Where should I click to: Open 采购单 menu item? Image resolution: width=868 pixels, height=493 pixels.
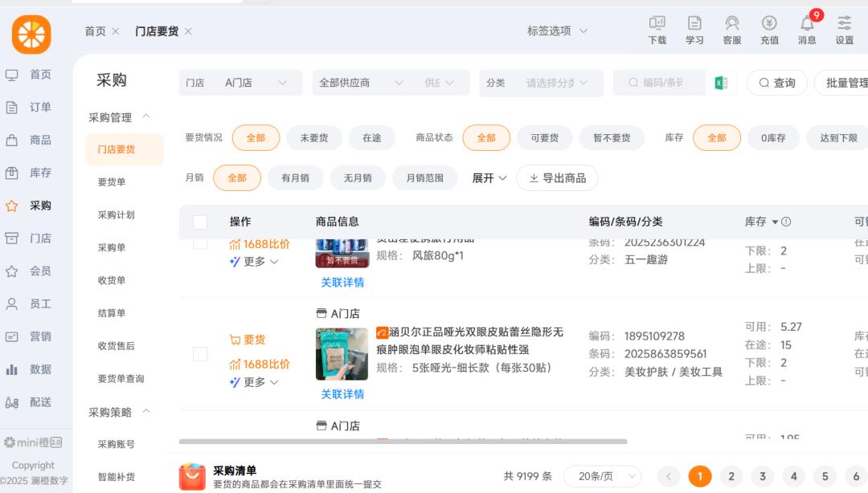point(111,247)
